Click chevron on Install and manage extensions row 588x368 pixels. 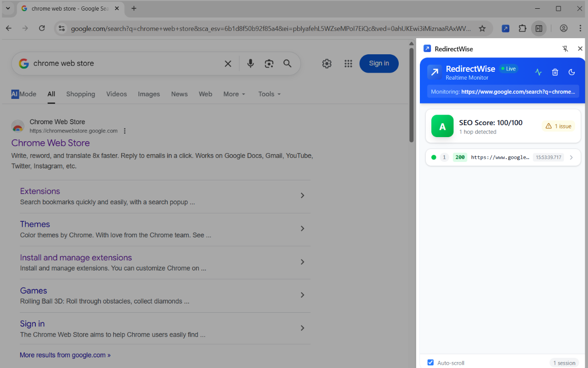coord(302,262)
